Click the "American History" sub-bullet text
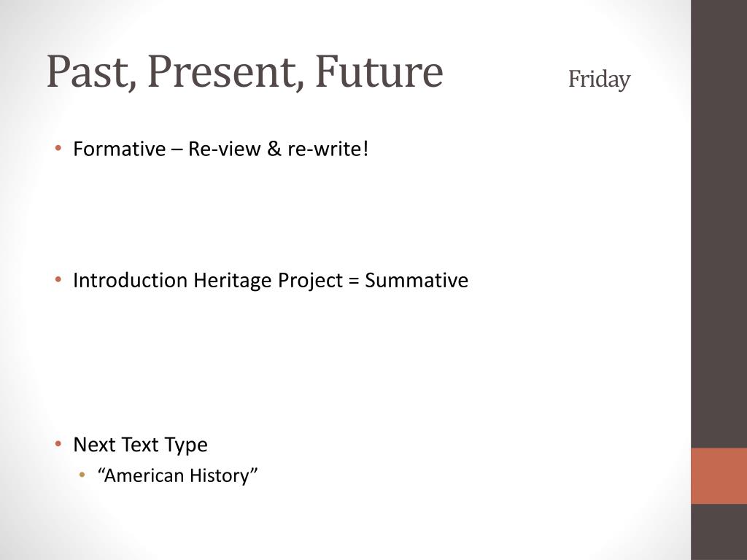The height and width of the screenshot is (560, 747). click(x=177, y=475)
